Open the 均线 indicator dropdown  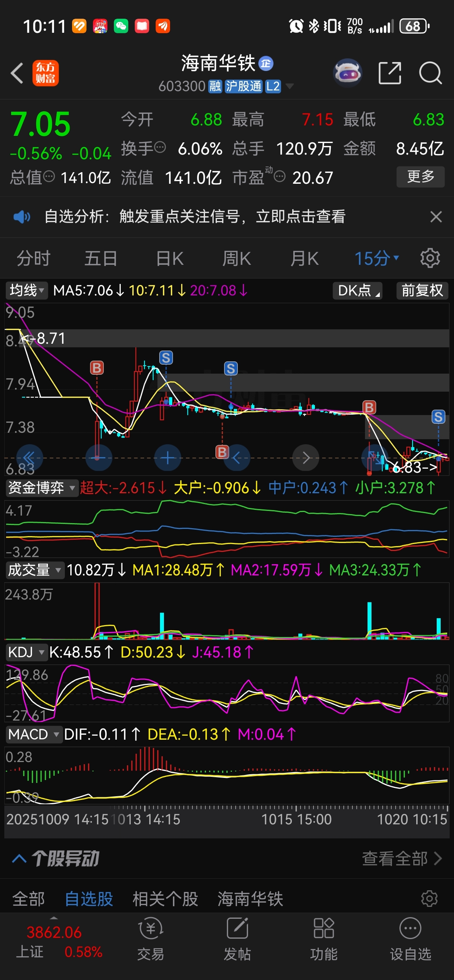tap(27, 291)
